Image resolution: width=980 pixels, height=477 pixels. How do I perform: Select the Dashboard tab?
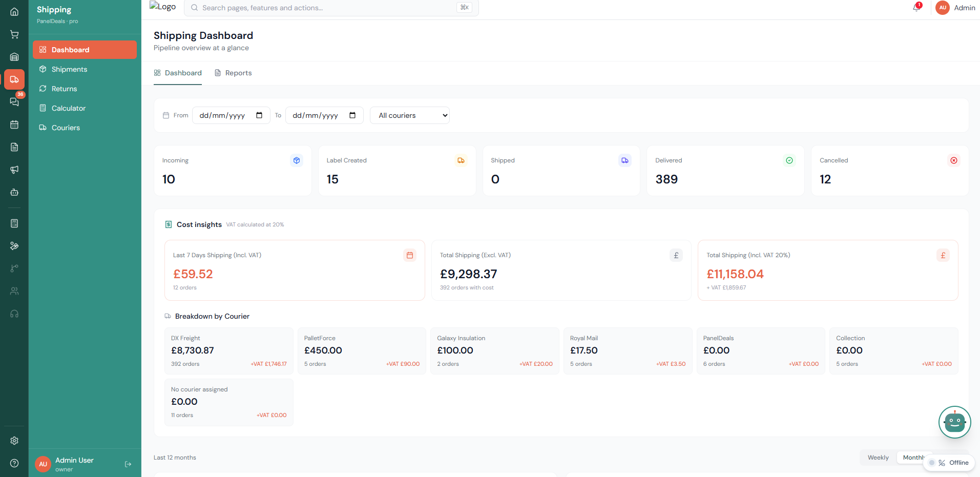coord(178,73)
